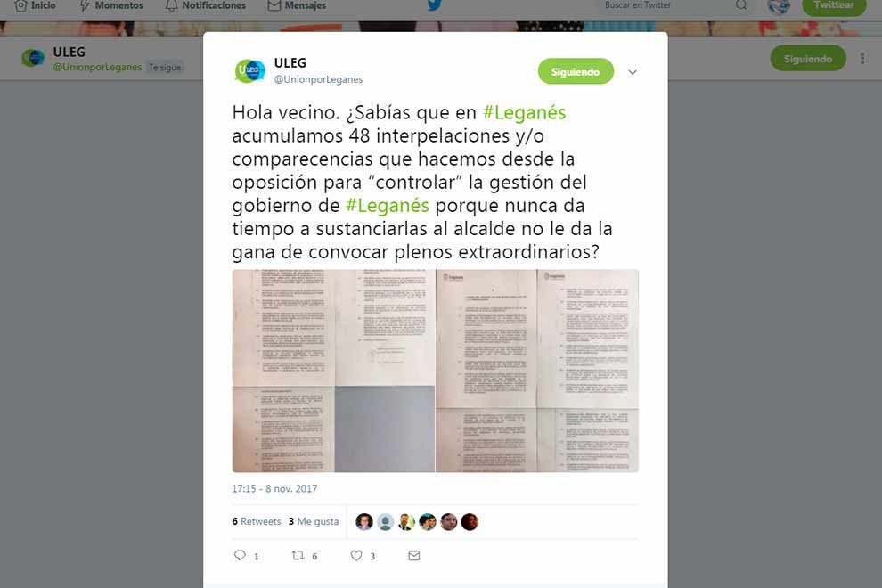Click the green Twittear button
Screen dimensions: 882x588
click(834, 5)
